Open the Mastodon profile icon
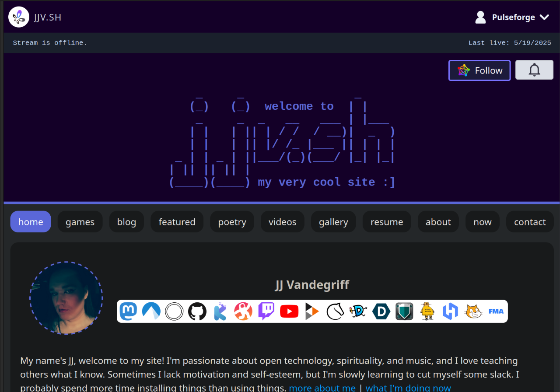The height and width of the screenshot is (392, 560). (x=129, y=311)
